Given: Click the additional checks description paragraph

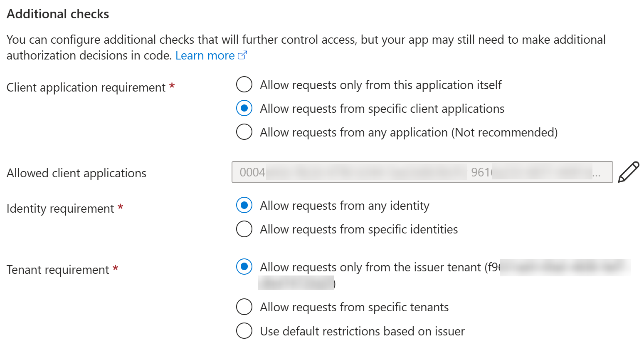Looking at the screenshot, I should pyautogui.click(x=306, y=47).
